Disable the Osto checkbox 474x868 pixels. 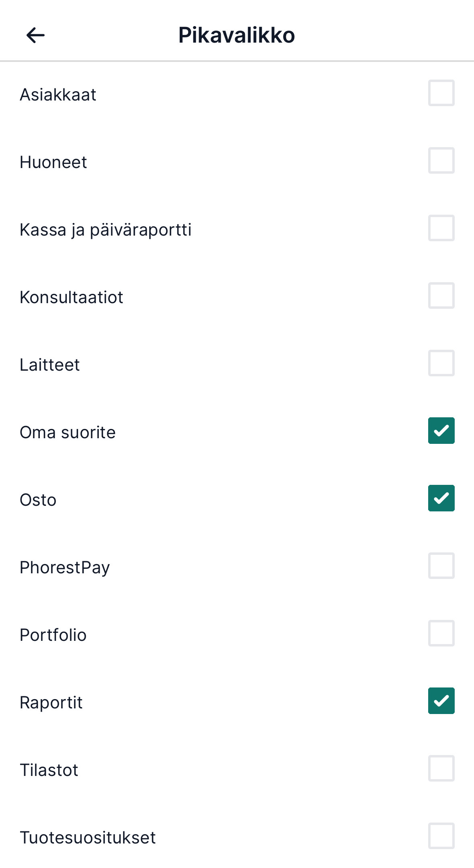coord(441,498)
